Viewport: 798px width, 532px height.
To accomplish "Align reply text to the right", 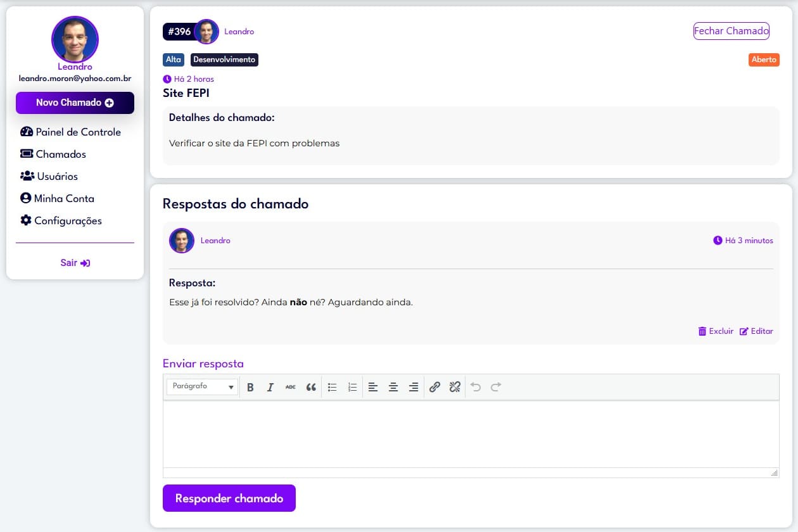I will coord(414,387).
